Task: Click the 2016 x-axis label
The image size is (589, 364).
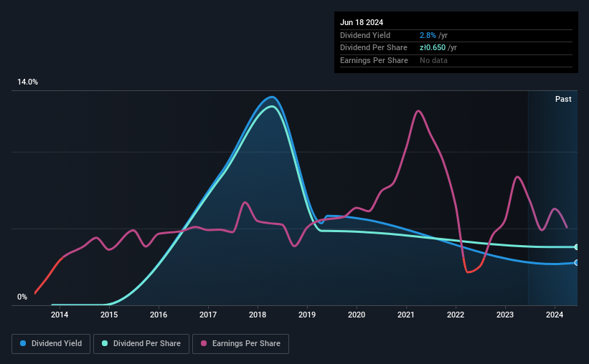Action: (x=159, y=315)
